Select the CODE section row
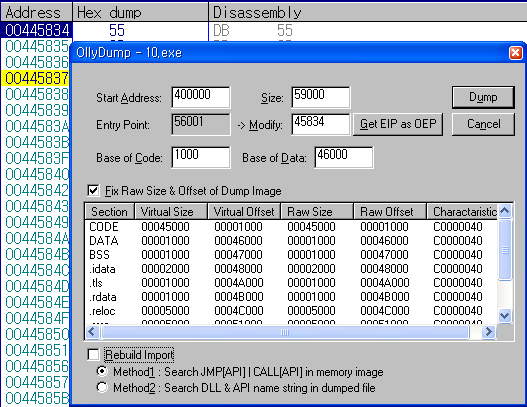This screenshot has width=527, height=407. (291, 227)
